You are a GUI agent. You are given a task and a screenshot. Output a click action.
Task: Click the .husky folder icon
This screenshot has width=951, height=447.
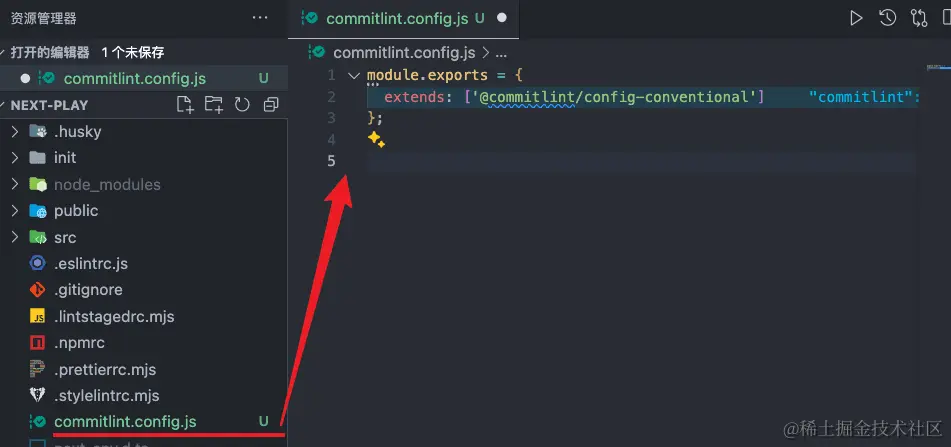click(38, 131)
